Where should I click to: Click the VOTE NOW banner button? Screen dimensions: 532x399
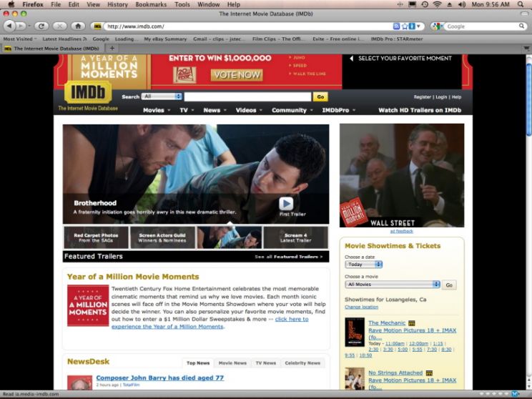pyautogui.click(x=237, y=74)
